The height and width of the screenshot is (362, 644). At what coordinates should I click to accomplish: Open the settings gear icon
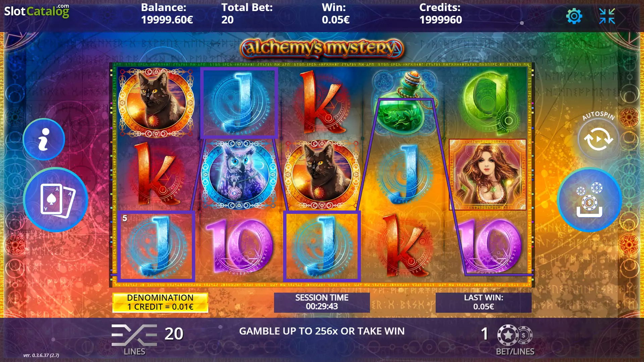[574, 16]
